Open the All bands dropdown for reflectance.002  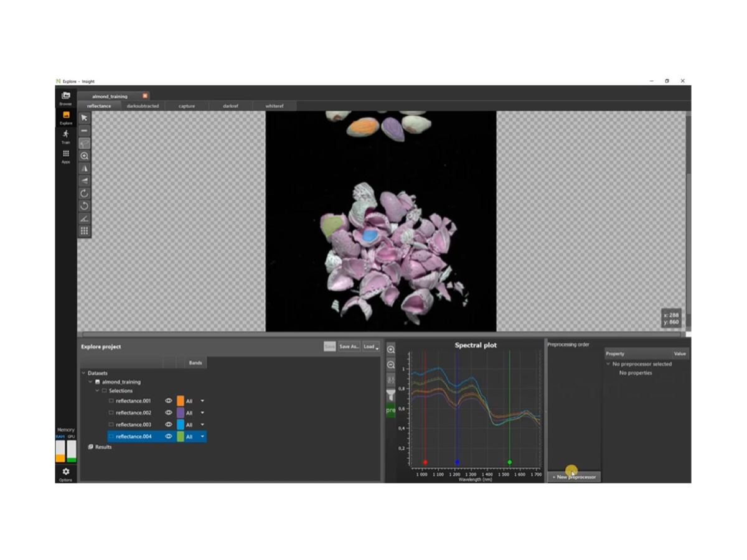(202, 413)
